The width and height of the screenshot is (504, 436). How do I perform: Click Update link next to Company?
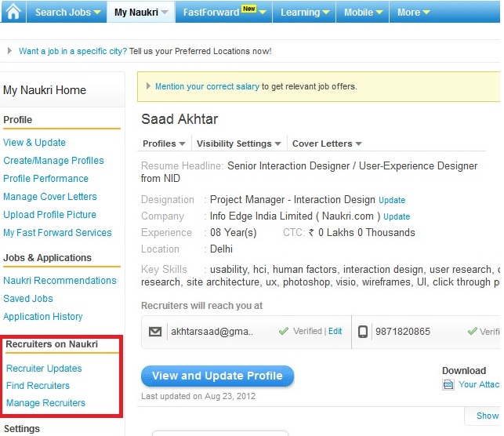[397, 216]
